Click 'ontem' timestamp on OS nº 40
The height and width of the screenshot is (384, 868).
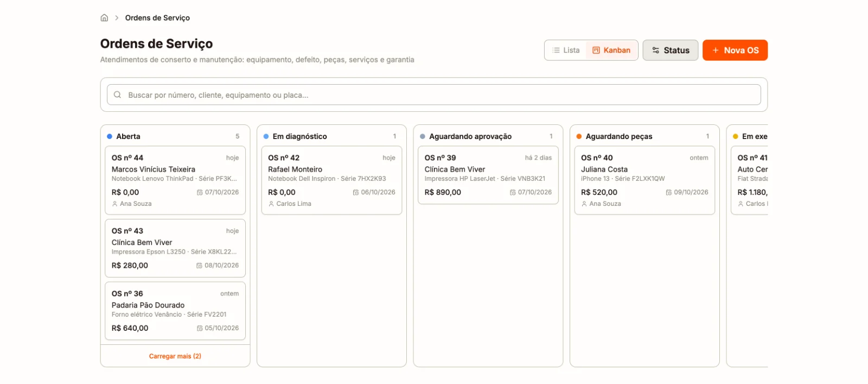click(699, 158)
